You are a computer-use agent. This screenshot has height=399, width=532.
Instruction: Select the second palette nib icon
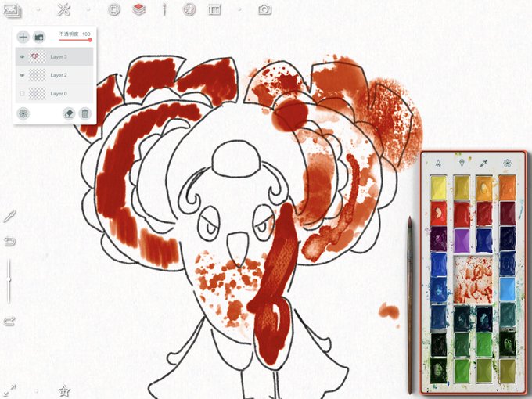462,164
